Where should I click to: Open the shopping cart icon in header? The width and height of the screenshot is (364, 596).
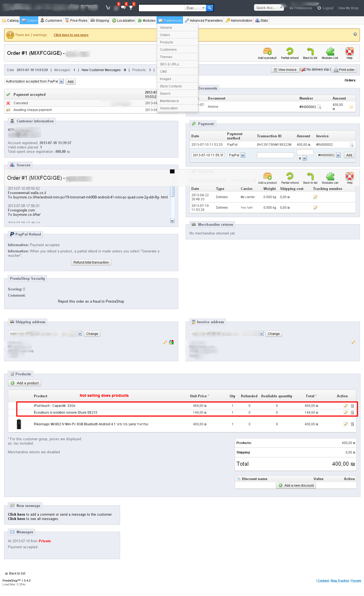(x=108, y=8)
